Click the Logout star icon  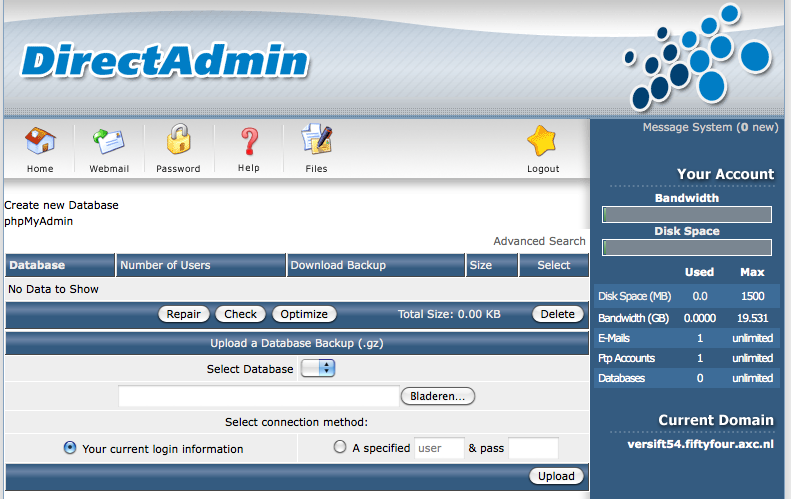(542, 141)
